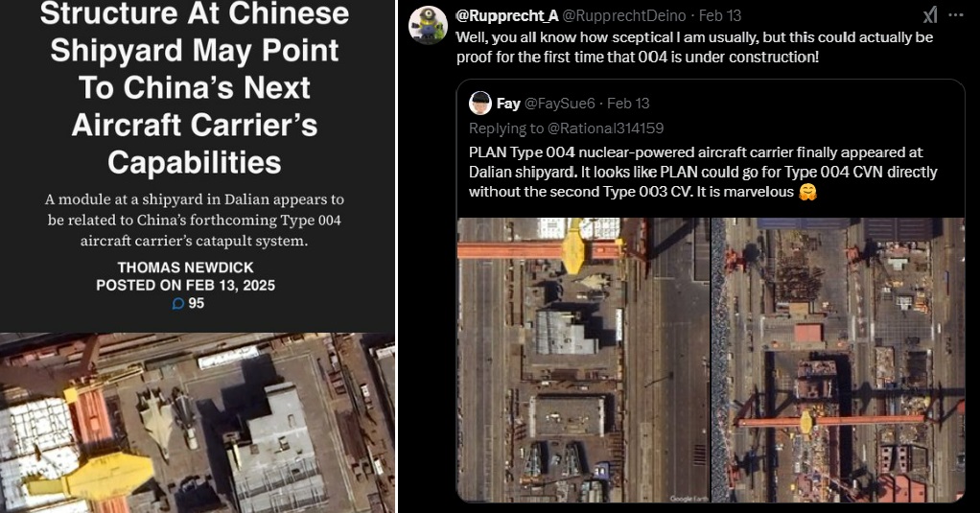Click the article's hero satellite photo
Image resolution: width=980 pixels, height=513 pixels.
(x=198, y=423)
